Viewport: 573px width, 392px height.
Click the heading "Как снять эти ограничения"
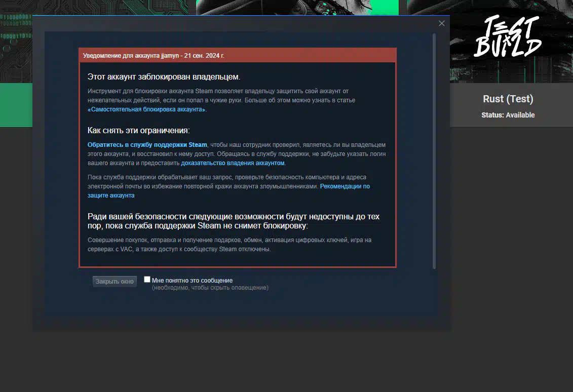pyautogui.click(x=138, y=130)
